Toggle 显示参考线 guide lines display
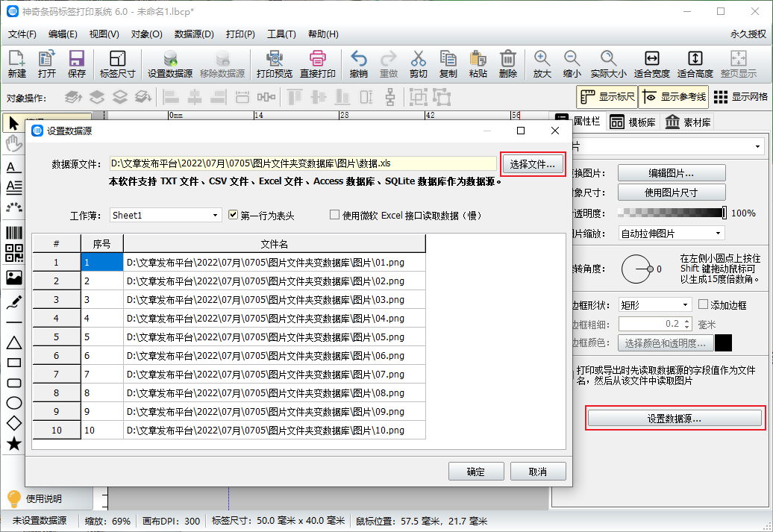This screenshot has width=773, height=532. (674, 97)
